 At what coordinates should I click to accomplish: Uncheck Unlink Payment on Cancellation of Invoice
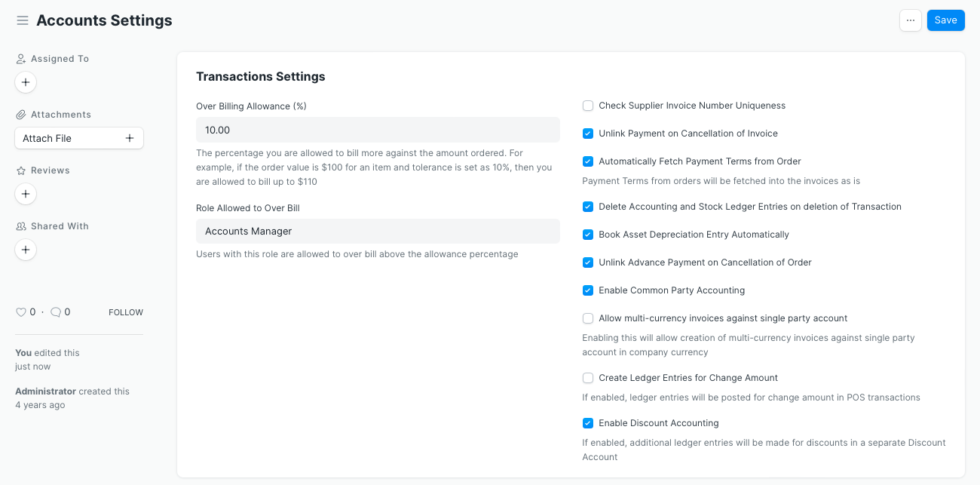point(588,134)
